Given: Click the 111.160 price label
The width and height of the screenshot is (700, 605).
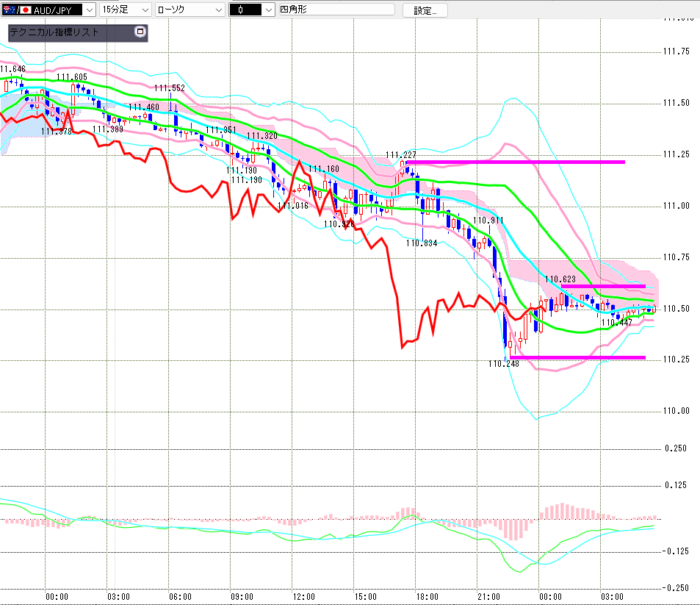Looking at the screenshot, I should coord(324,169).
